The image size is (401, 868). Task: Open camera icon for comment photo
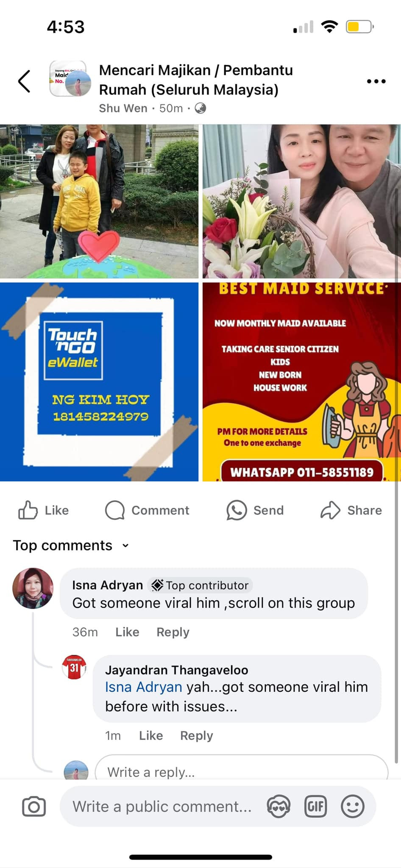[x=34, y=807]
